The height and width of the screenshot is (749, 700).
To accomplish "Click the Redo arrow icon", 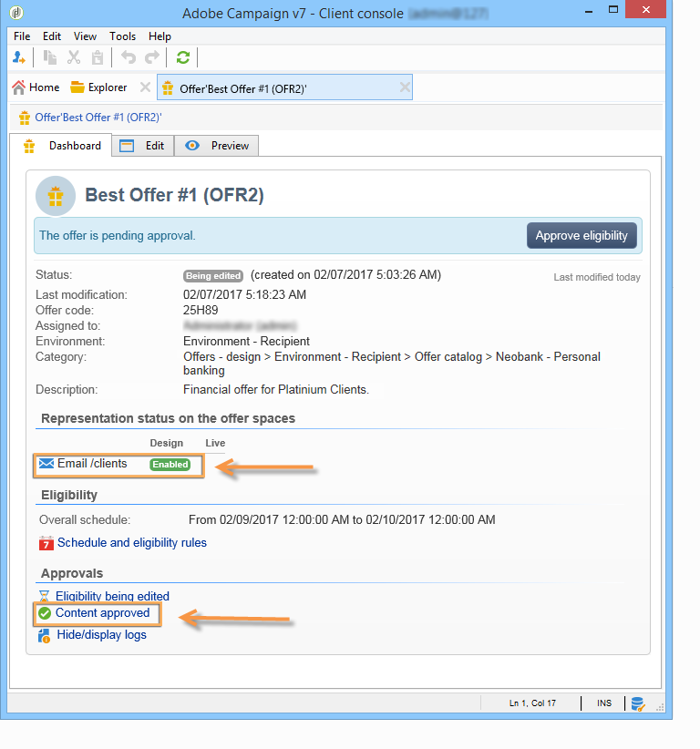I will 152,57.
